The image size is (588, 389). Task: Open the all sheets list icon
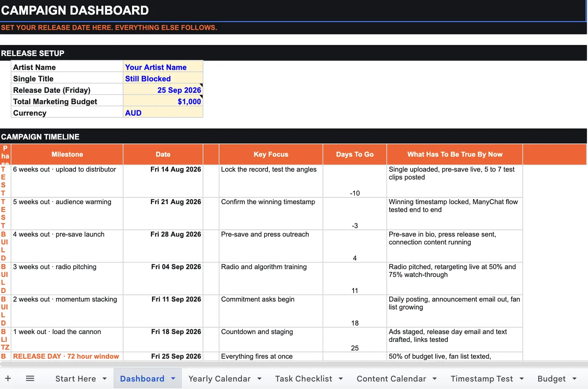click(x=30, y=378)
